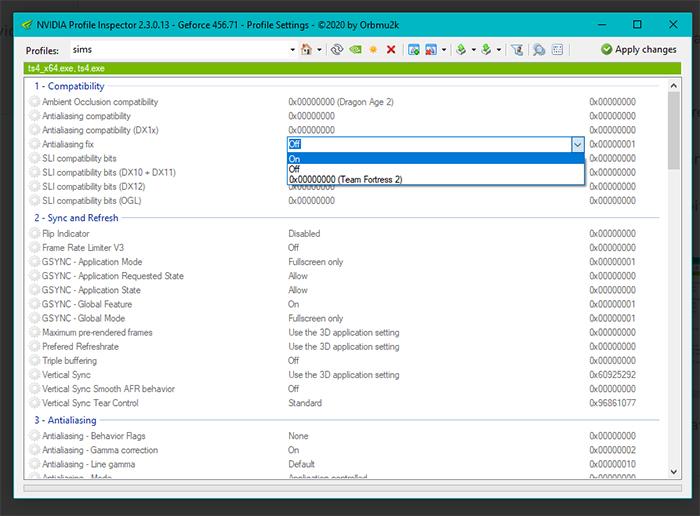Toggle the show customized settings filter icon
Screen dimensions: 700x516
point(517,50)
